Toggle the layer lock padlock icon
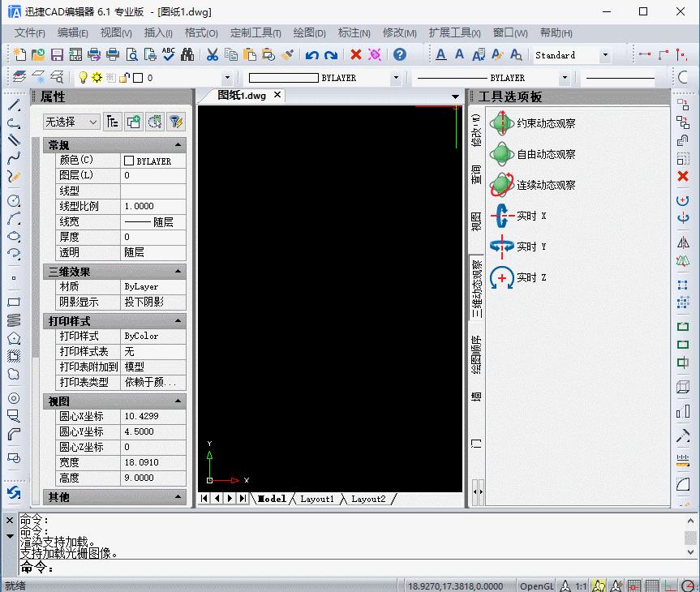700x592 pixels. click(x=123, y=78)
